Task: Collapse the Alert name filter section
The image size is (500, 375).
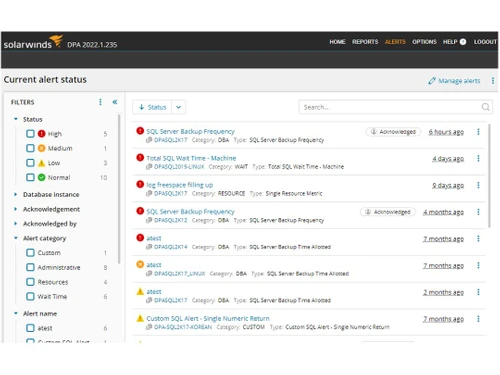Action: (16, 313)
